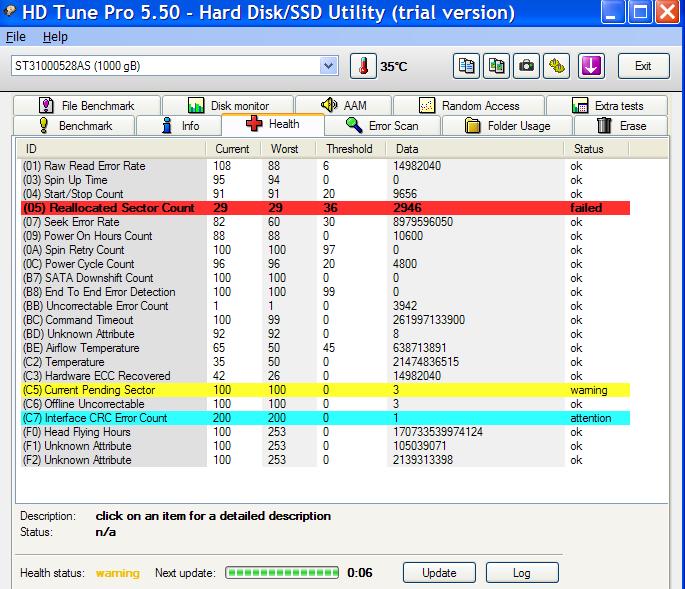Minimize the HD Tune Pro window

click(x=612, y=12)
